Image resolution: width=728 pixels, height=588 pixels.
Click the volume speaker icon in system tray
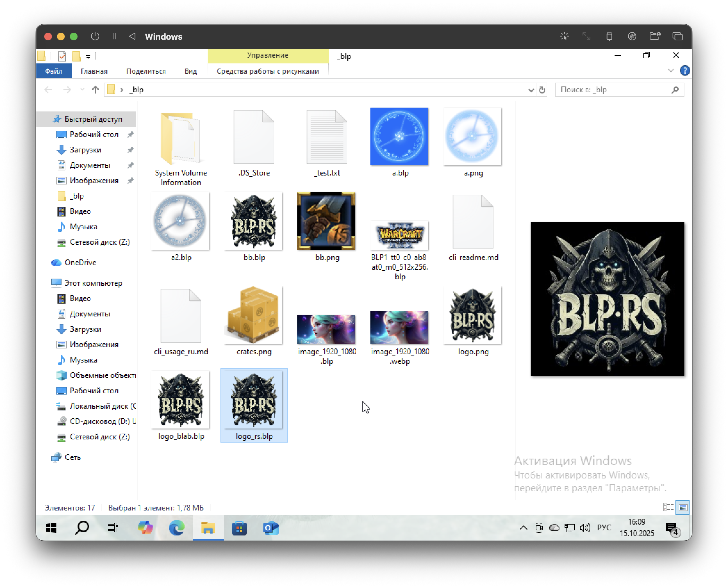[585, 528]
